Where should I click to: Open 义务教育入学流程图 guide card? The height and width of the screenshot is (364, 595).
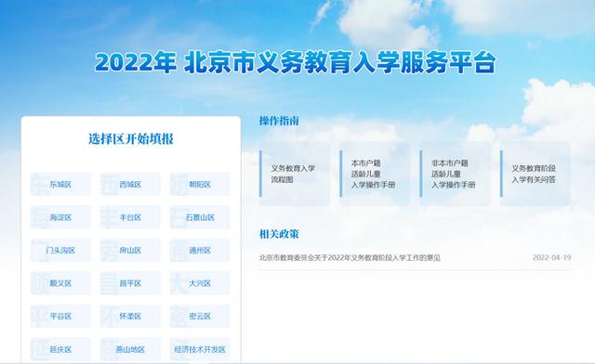[x=295, y=174]
